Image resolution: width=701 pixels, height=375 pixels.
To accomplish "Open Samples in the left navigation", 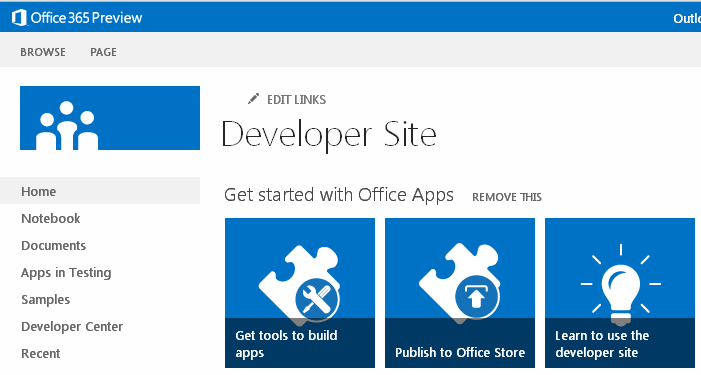I will (46, 299).
